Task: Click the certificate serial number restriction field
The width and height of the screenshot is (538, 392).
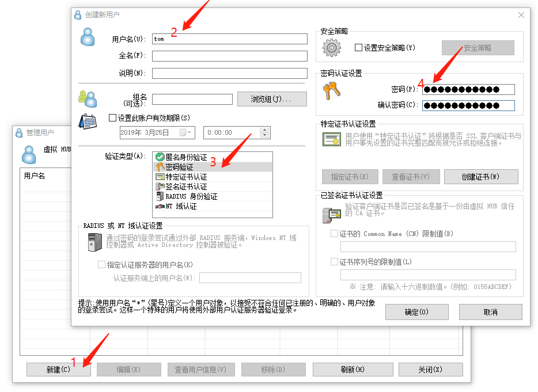Action: (428, 275)
